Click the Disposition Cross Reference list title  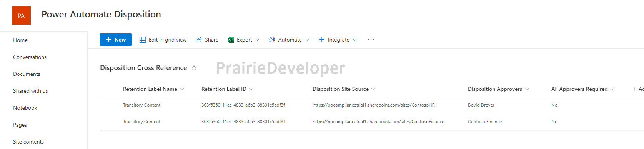(143, 68)
